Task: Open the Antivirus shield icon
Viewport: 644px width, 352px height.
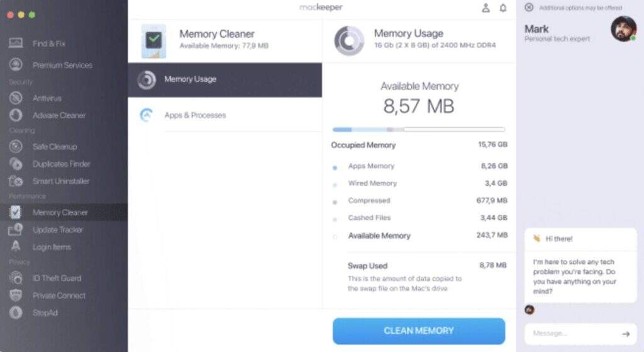Action: [x=16, y=98]
